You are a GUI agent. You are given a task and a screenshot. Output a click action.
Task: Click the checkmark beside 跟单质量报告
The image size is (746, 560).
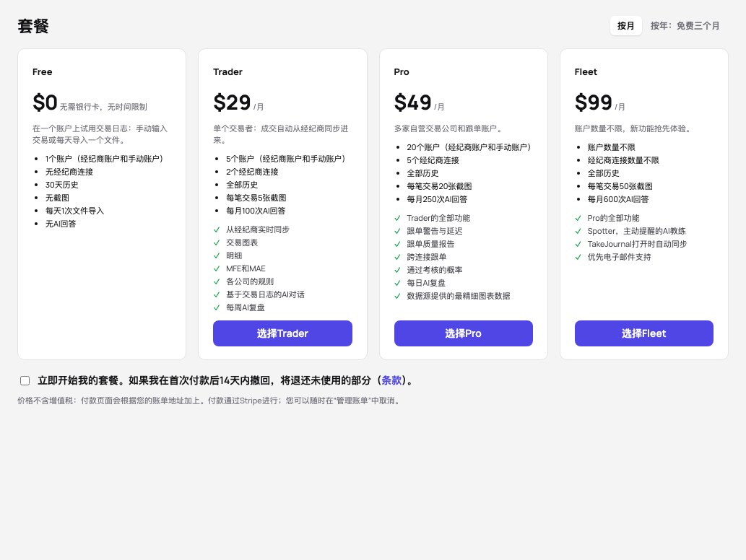pyautogui.click(x=398, y=244)
